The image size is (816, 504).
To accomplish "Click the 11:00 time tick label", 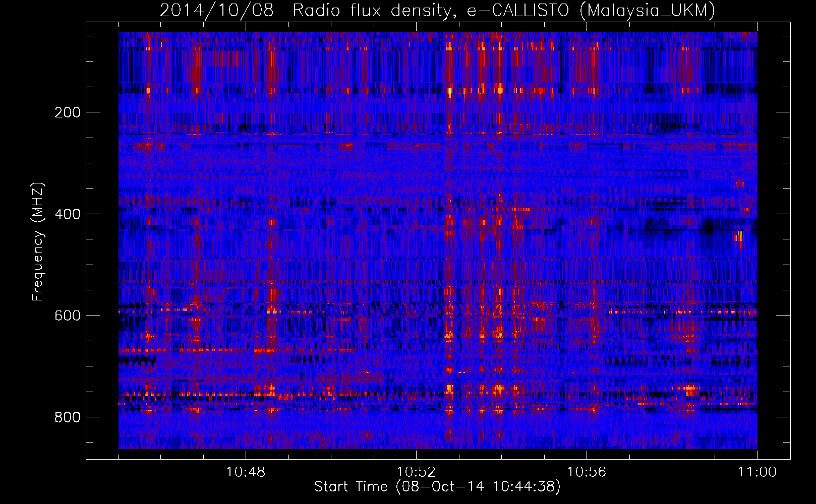I will (757, 472).
